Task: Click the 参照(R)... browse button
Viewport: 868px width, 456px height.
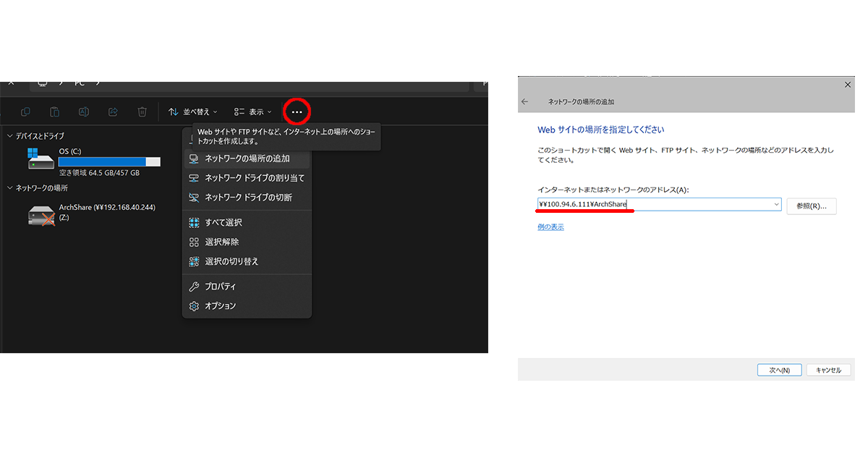Action: tap(811, 206)
